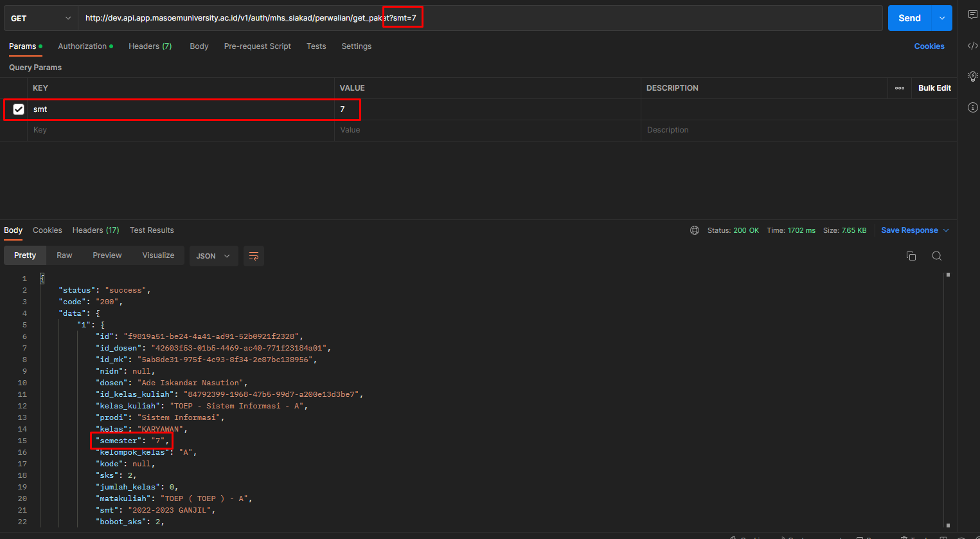Viewport: 980px width, 539px height.
Task: Click the DESCRIPTION column header
Action: tap(672, 88)
